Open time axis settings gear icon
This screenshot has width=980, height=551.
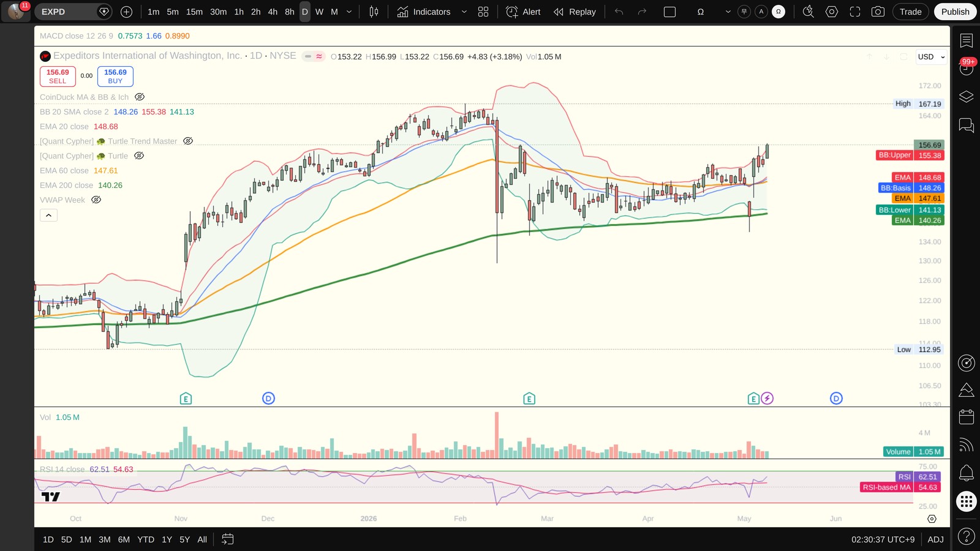[932, 519]
